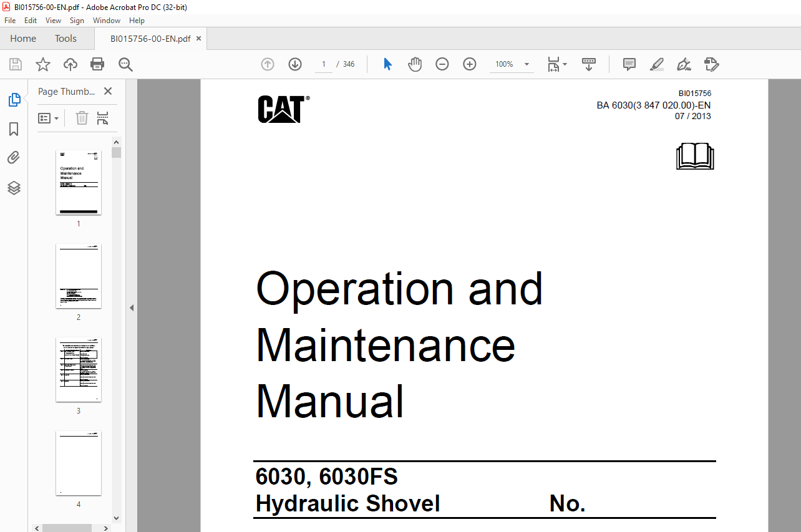Switch to the Home tab

pos(23,39)
